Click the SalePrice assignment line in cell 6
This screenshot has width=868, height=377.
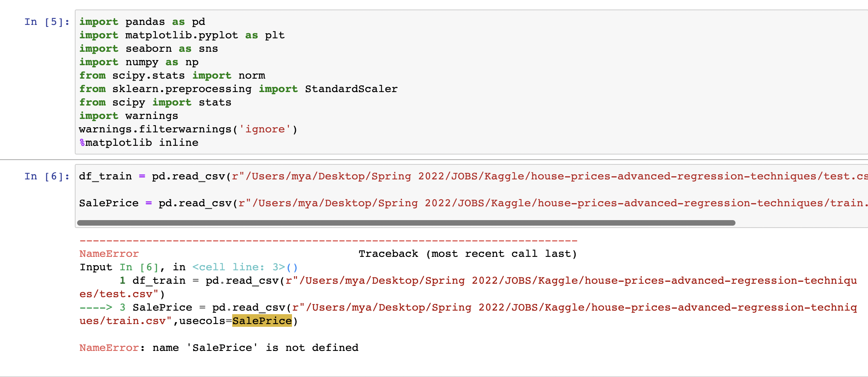click(277, 203)
